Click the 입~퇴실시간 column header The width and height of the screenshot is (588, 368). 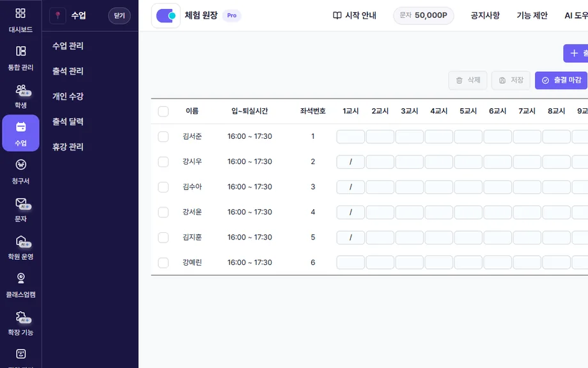pyautogui.click(x=250, y=111)
